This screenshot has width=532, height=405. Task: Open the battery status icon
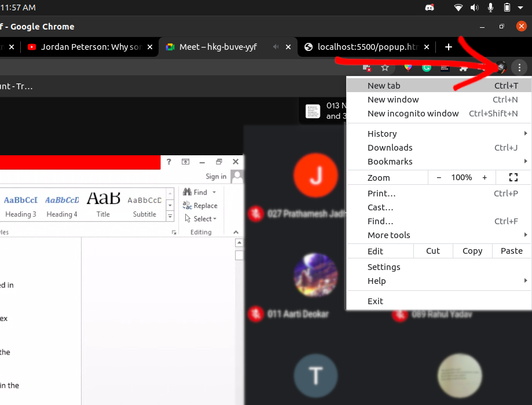(x=507, y=8)
